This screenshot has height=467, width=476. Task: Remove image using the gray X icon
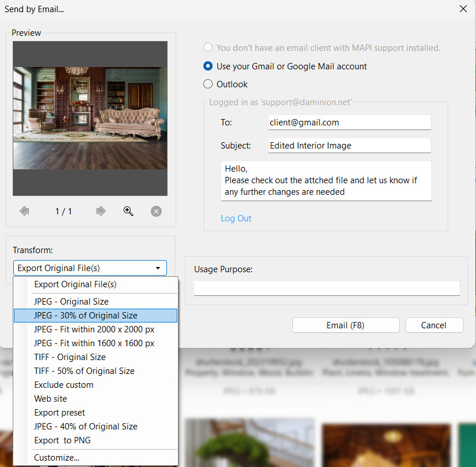pos(156,212)
